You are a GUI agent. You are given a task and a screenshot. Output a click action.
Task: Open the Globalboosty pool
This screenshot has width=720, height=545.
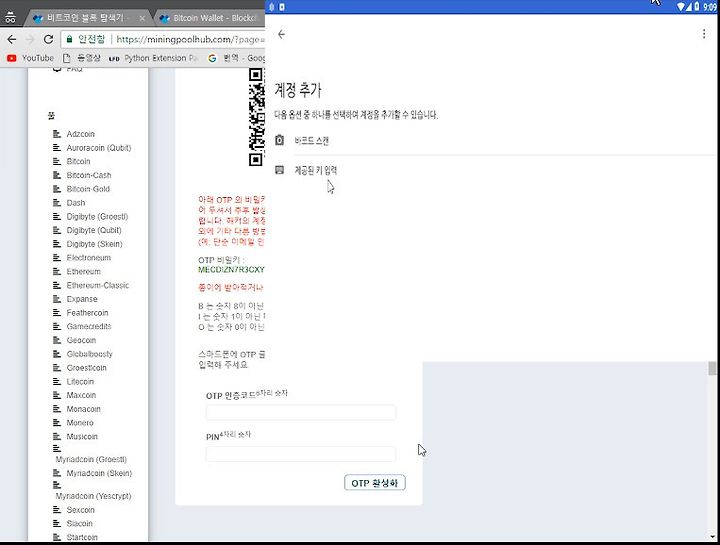click(90, 354)
